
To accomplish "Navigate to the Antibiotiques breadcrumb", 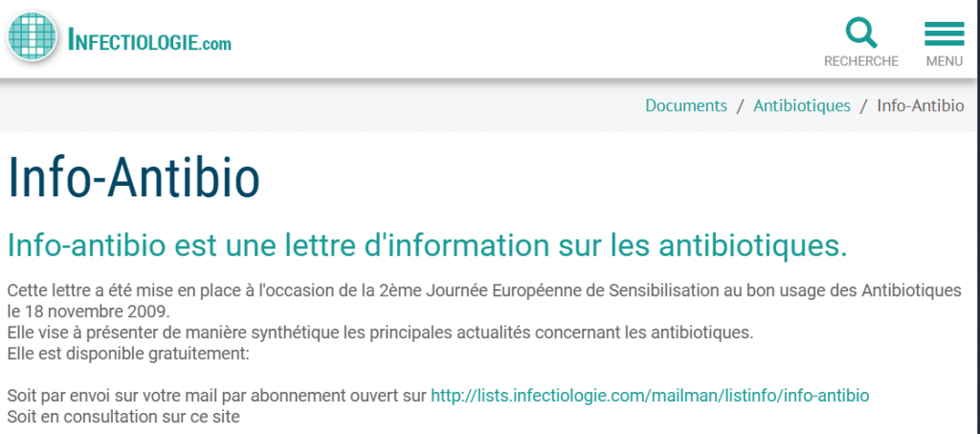I will (802, 105).
